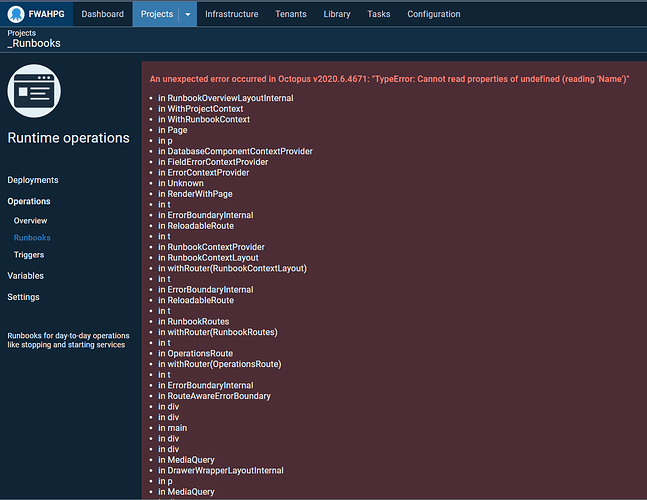647x500 pixels.
Task: Open the Operations Overview page
Action: pyautogui.click(x=31, y=221)
